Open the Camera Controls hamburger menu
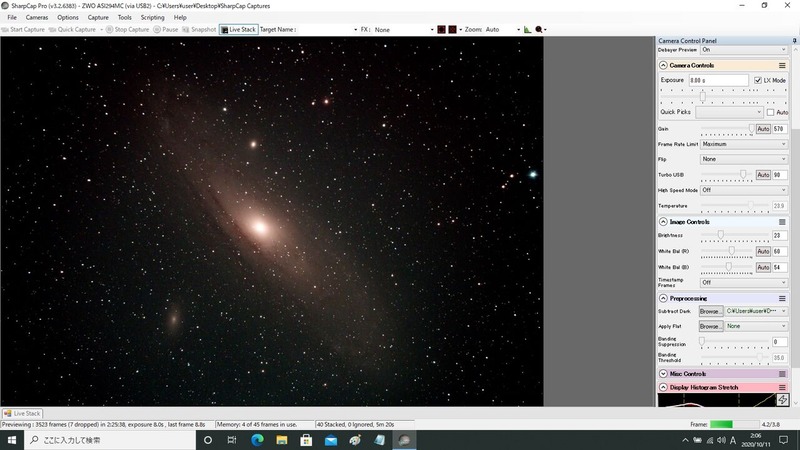 (x=782, y=65)
